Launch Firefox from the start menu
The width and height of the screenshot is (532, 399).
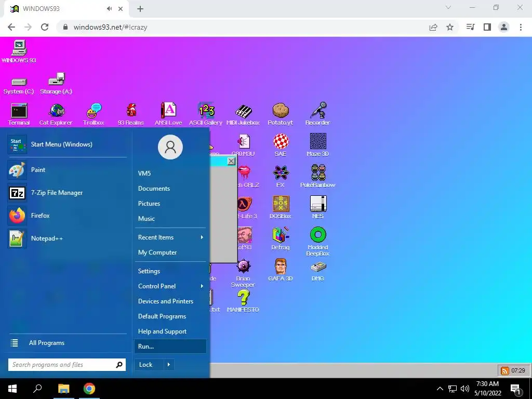[x=67, y=216]
